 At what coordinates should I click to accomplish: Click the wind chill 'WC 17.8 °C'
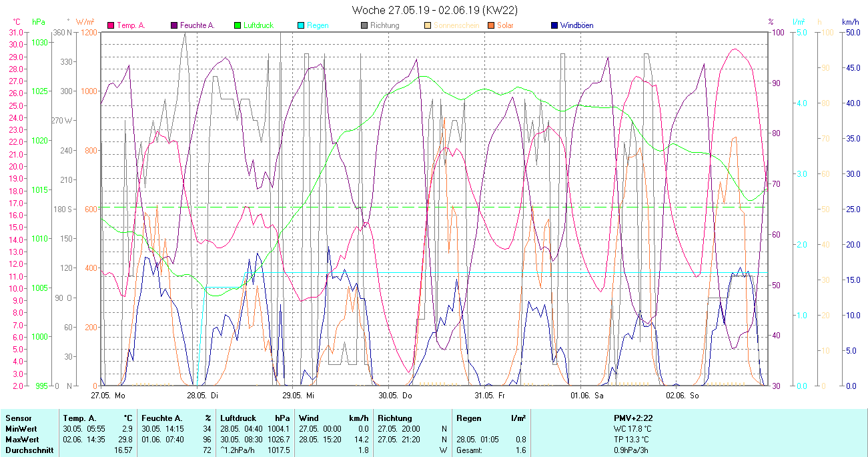(632, 428)
